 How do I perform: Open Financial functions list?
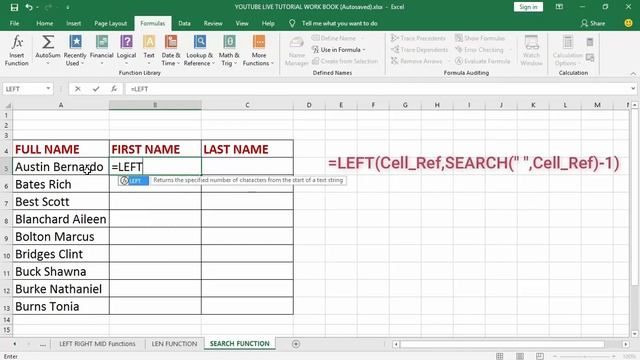[x=102, y=51]
